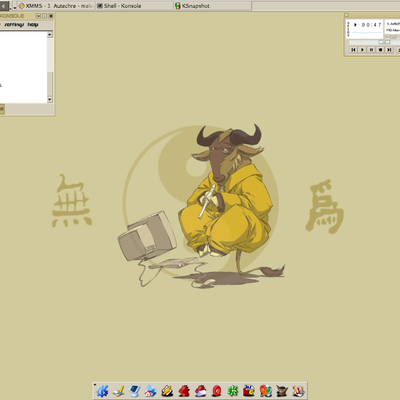Click the Konsole session tab button at bottom
The image size is (400, 400).
(2, 109)
